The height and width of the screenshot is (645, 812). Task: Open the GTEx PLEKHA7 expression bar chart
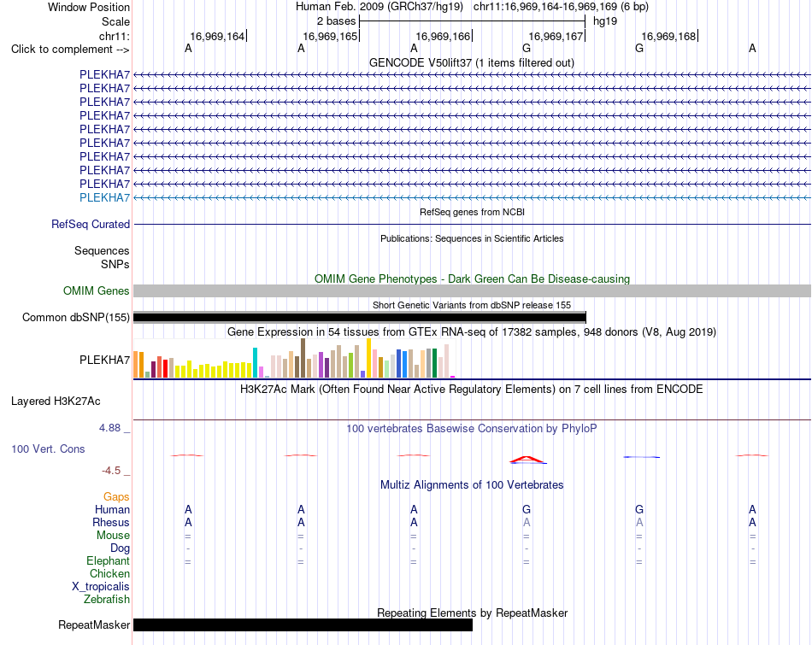coord(294,358)
